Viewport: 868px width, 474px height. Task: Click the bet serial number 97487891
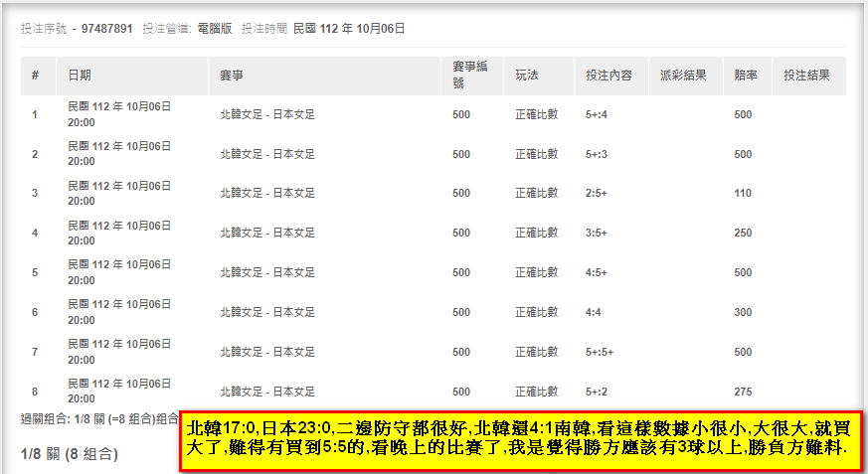(x=106, y=29)
